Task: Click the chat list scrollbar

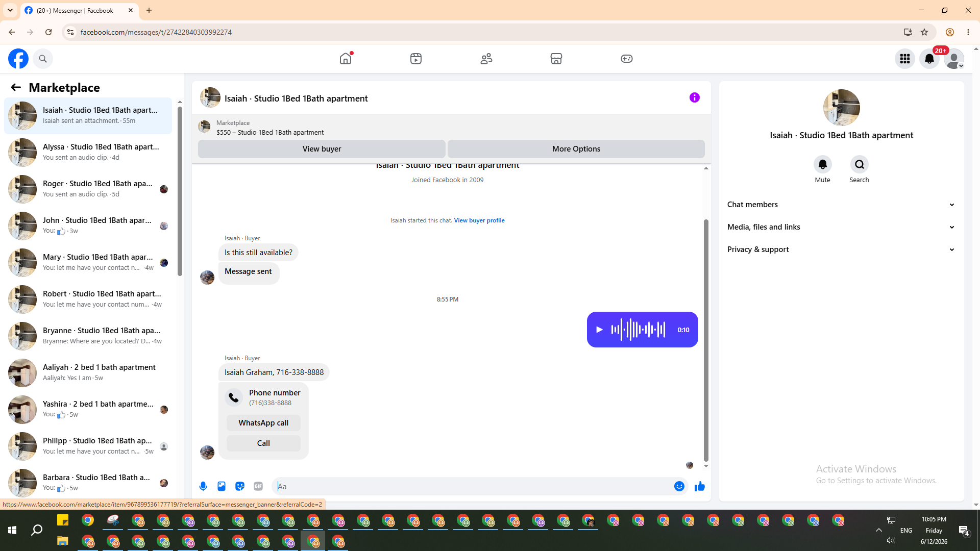Action: coord(180,191)
